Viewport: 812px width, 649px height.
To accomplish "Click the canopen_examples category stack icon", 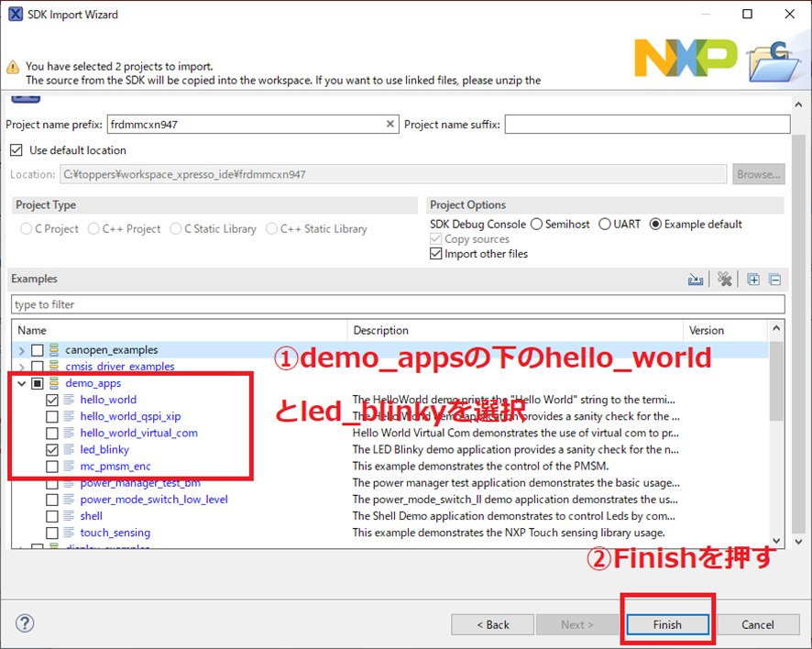I will pos(54,349).
